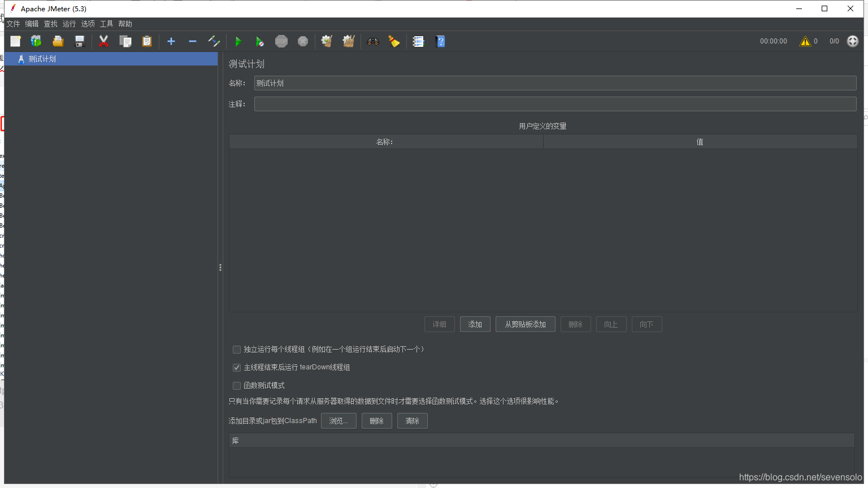This screenshot has width=868, height=488.
Task: Expand all with the plus icon
Action: (171, 41)
